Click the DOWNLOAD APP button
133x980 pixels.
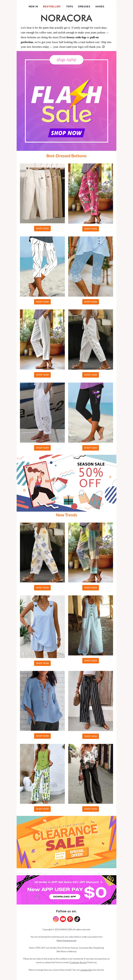coord(65,896)
